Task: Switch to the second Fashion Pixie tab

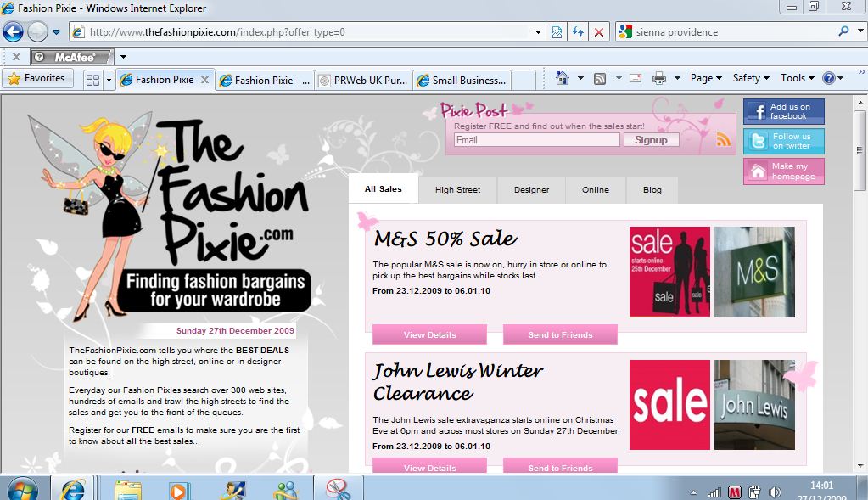Action: 266,81
